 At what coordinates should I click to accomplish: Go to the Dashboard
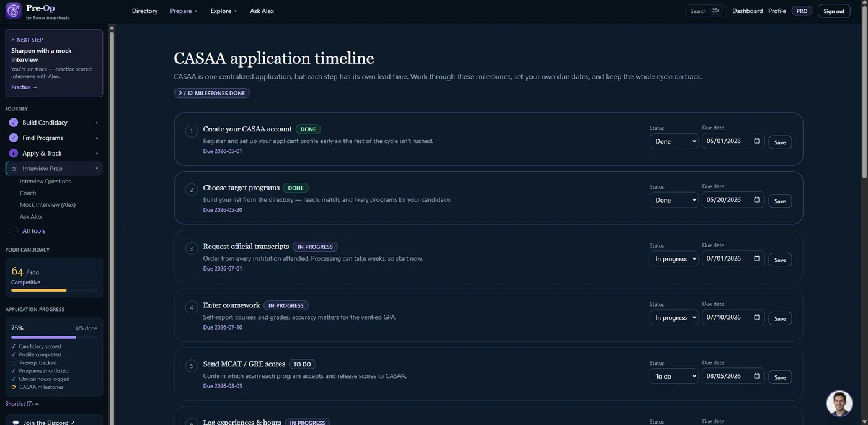coord(747,11)
